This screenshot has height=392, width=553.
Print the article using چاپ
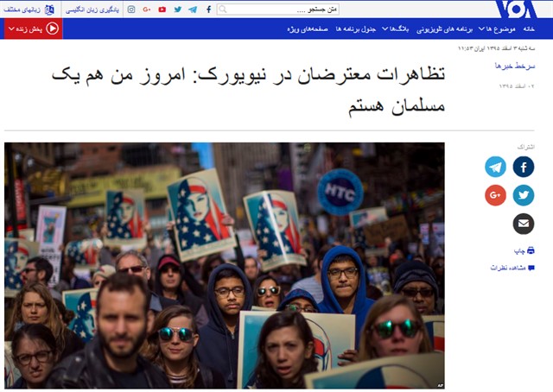pos(524,250)
